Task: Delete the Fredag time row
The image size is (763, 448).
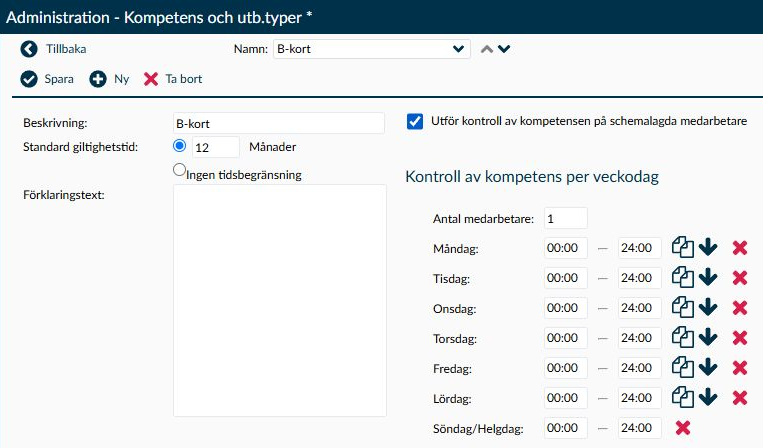Action: 740,368
